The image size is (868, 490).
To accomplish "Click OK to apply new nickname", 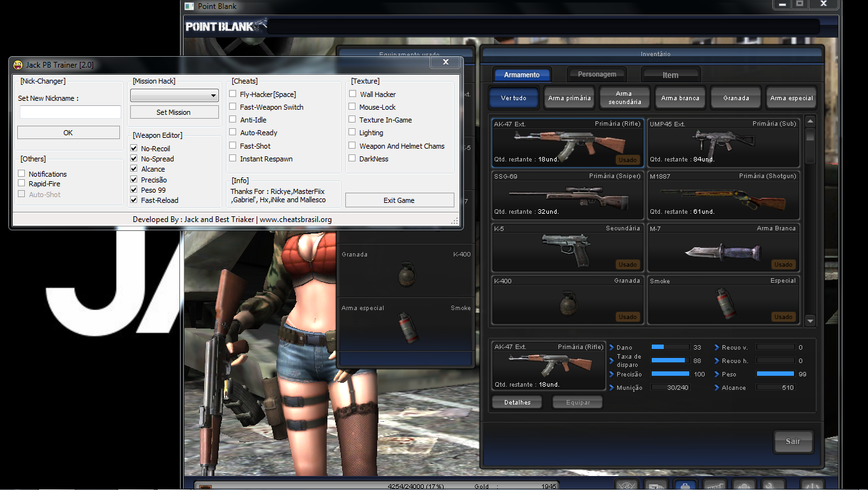I will (68, 133).
